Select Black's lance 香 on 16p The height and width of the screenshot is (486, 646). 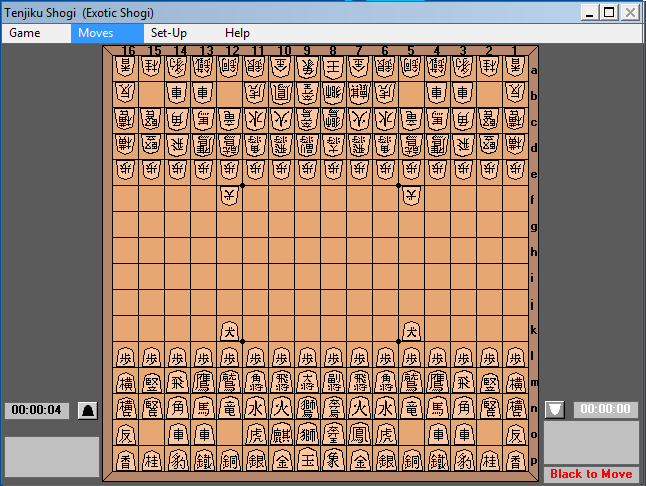tap(125, 460)
